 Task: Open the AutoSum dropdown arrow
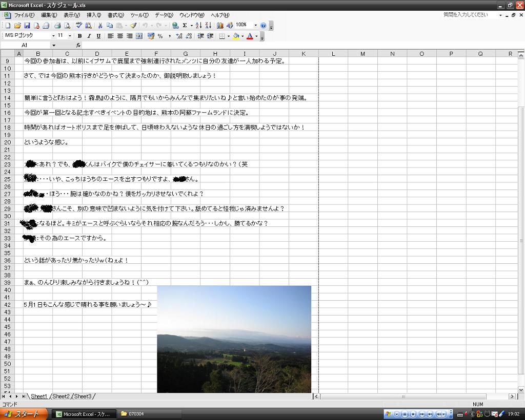(x=192, y=26)
